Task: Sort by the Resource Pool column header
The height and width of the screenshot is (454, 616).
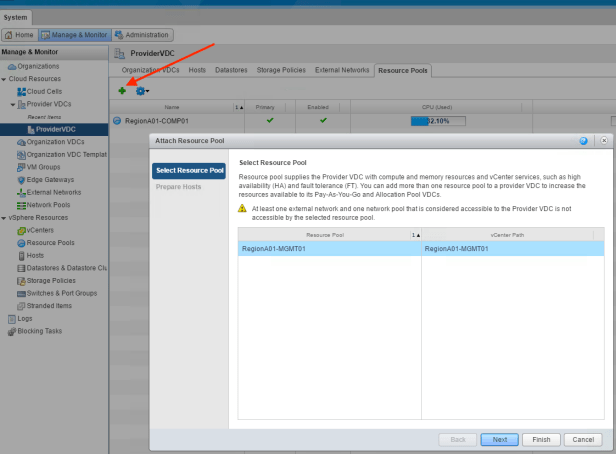Action: click(324, 232)
